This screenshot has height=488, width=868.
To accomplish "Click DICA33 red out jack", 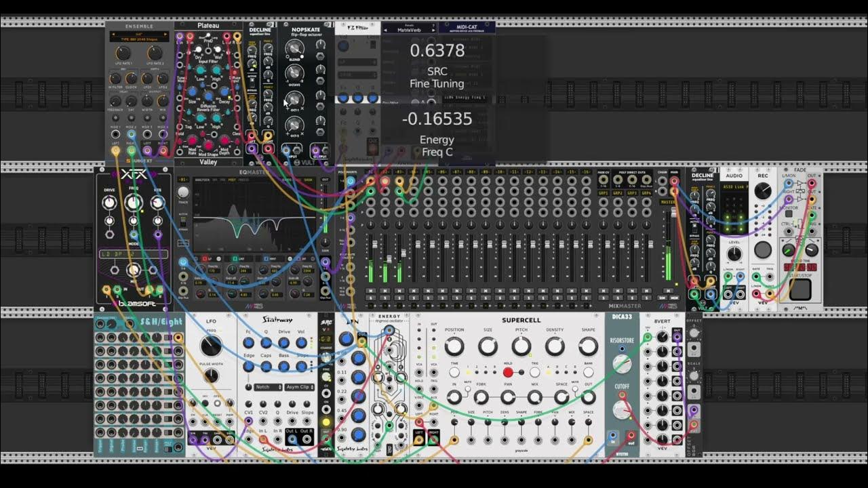I will coord(631,434).
